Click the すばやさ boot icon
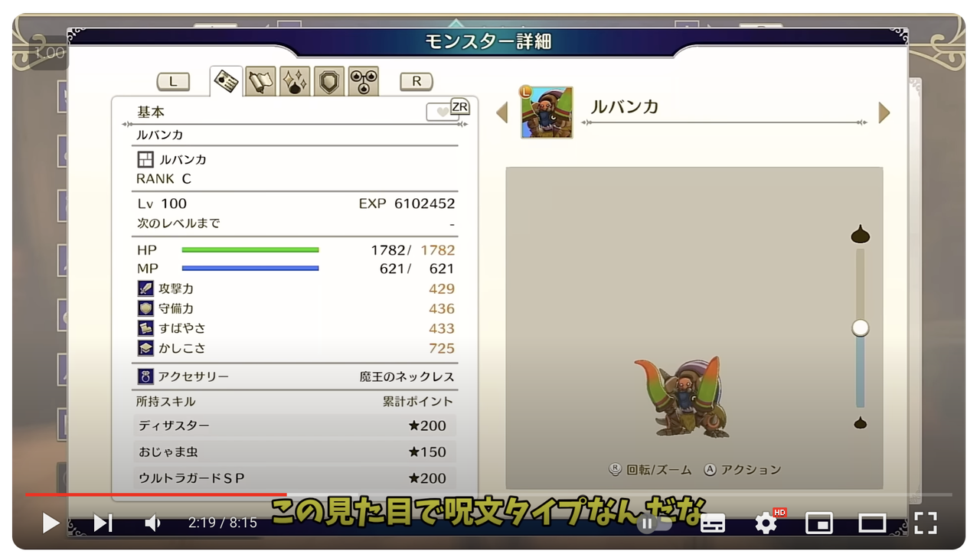The height and width of the screenshot is (554, 980). point(145,328)
